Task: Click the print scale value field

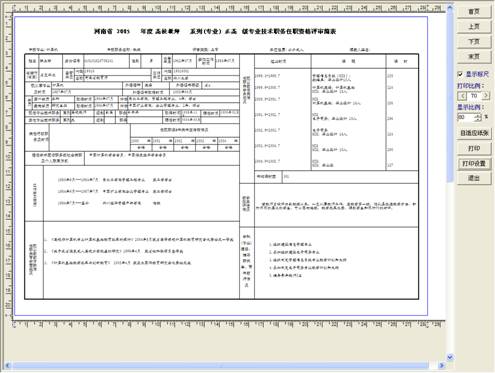Action: [474, 96]
